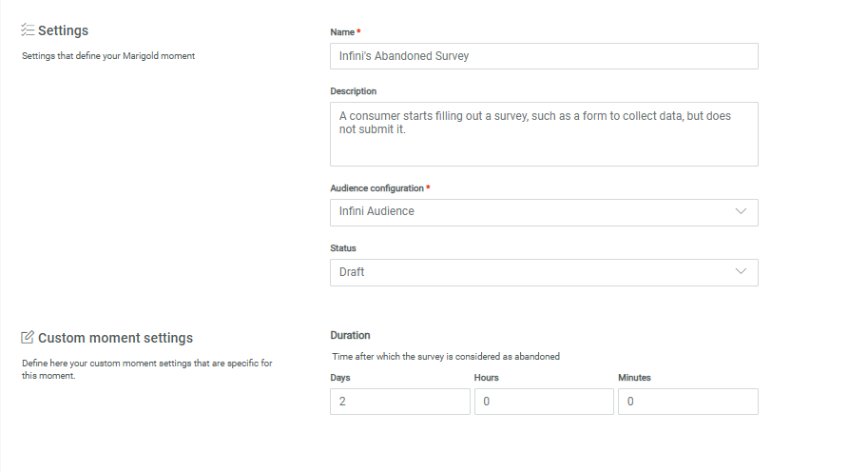Click the Status label above Draft
Screen dimensions: 868x472
(x=343, y=248)
